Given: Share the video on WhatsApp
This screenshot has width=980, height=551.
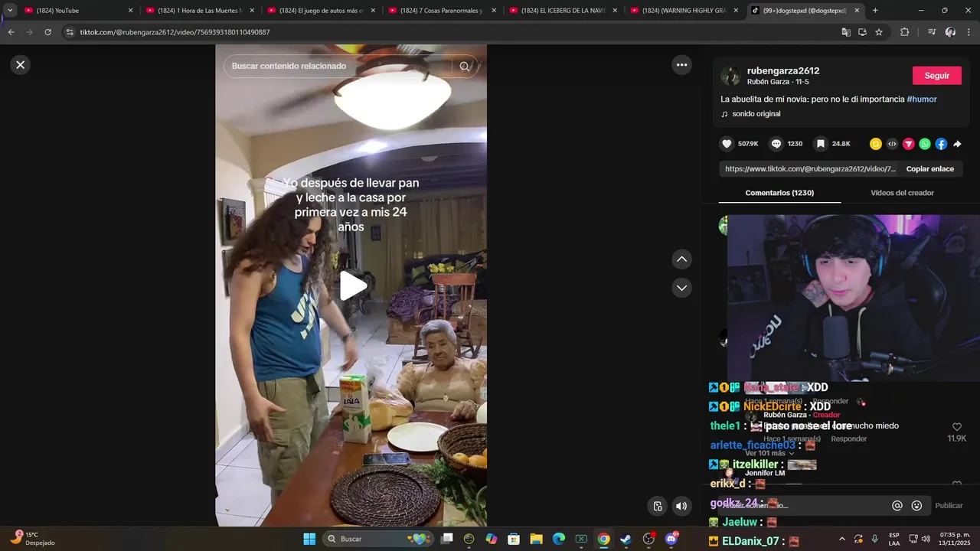Looking at the screenshot, I should [925, 144].
